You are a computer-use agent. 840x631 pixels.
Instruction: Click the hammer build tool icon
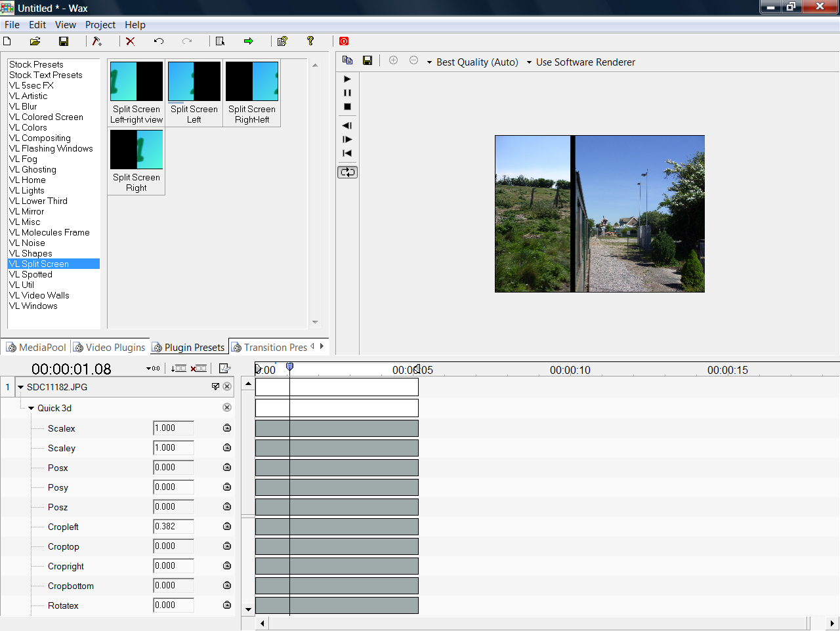coord(97,41)
